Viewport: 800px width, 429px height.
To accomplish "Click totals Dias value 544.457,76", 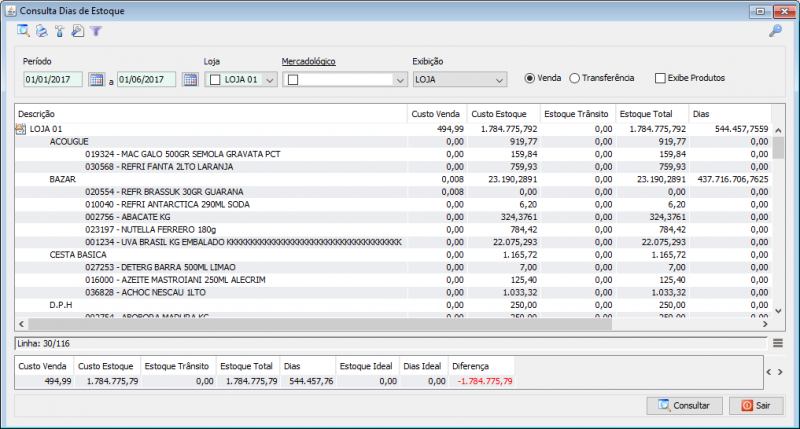I will [311, 382].
